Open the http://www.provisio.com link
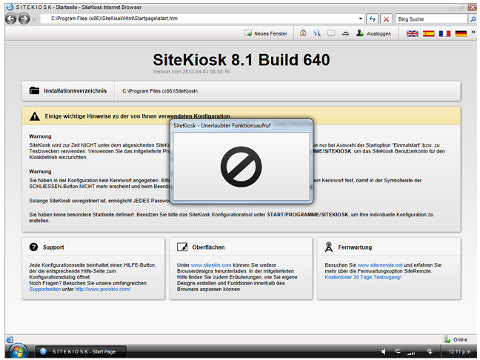This screenshot has width=480, height=360. [102, 289]
